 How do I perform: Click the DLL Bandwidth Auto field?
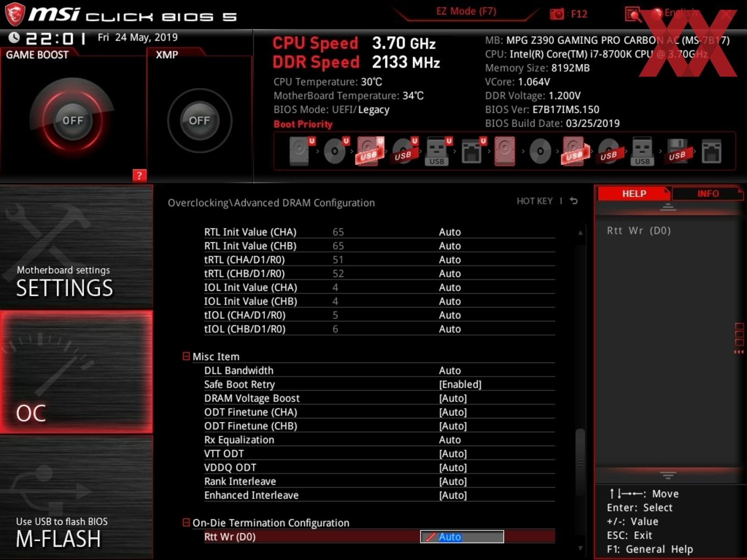pos(450,371)
